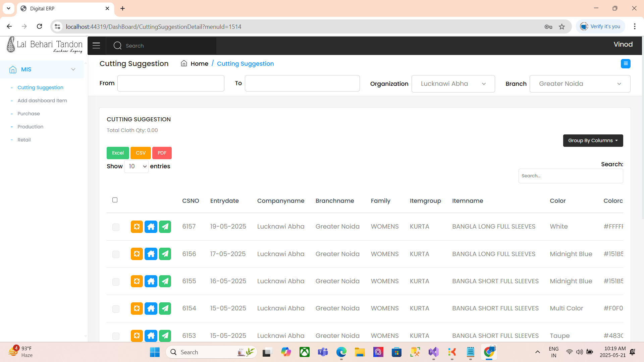Show hidden system tray icons
This screenshot has height=362, width=644.
(537, 352)
